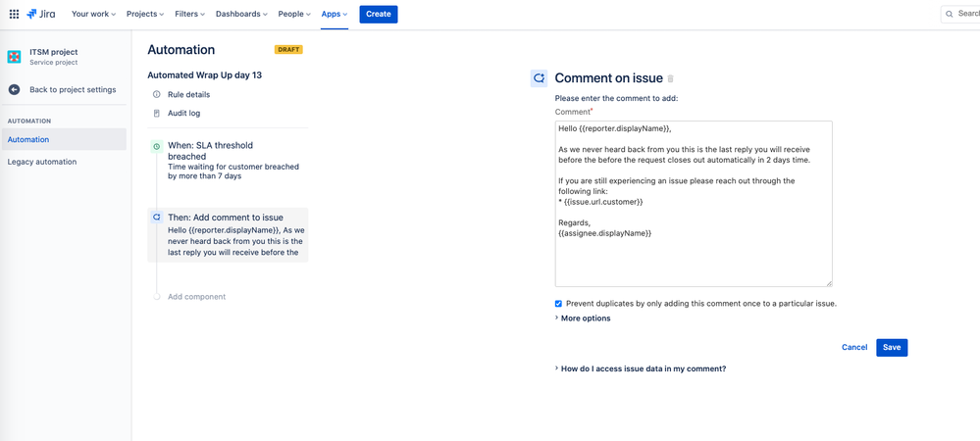Toggle the Prevent duplicates checkbox

(x=559, y=304)
